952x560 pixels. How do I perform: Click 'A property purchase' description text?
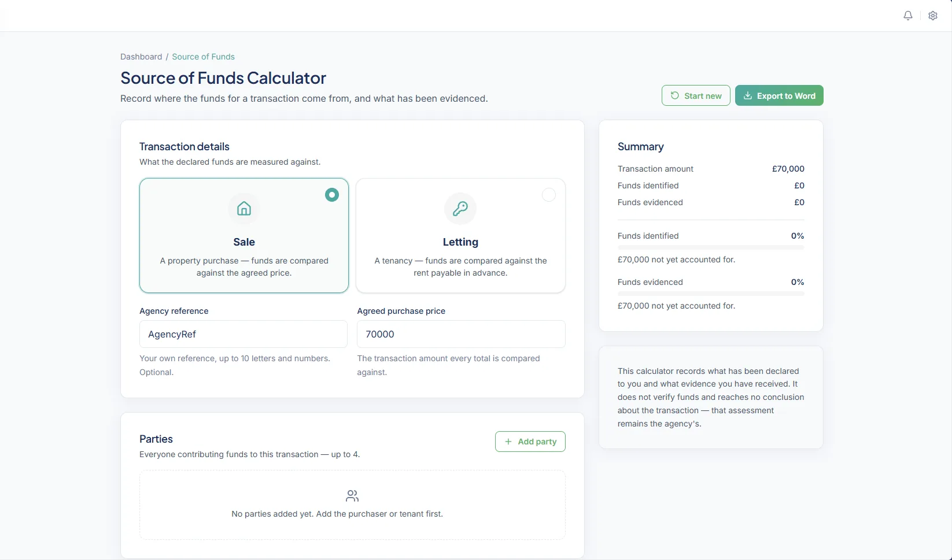click(x=244, y=267)
